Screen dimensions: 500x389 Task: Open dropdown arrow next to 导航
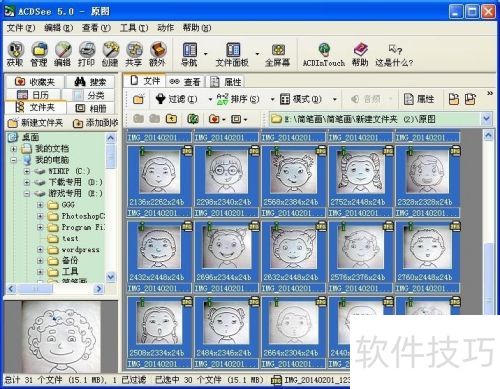point(206,53)
